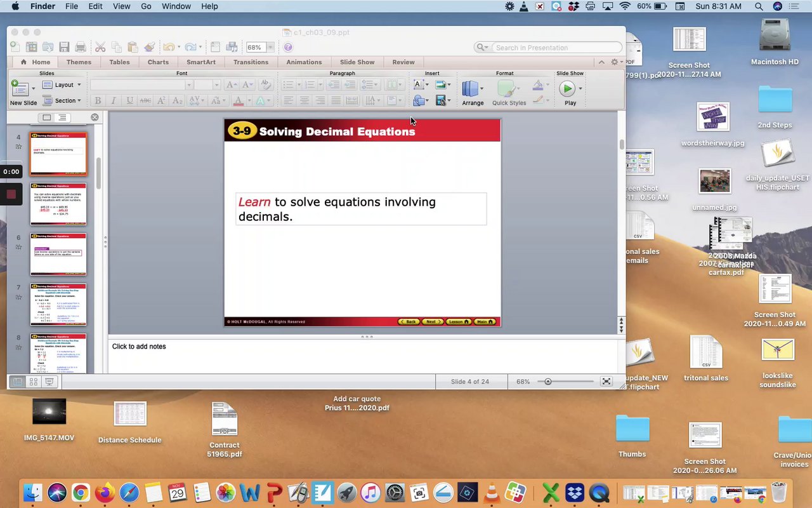
Task: Select Slide Sorter view button
Action: pyautogui.click(x=34, y=382)
